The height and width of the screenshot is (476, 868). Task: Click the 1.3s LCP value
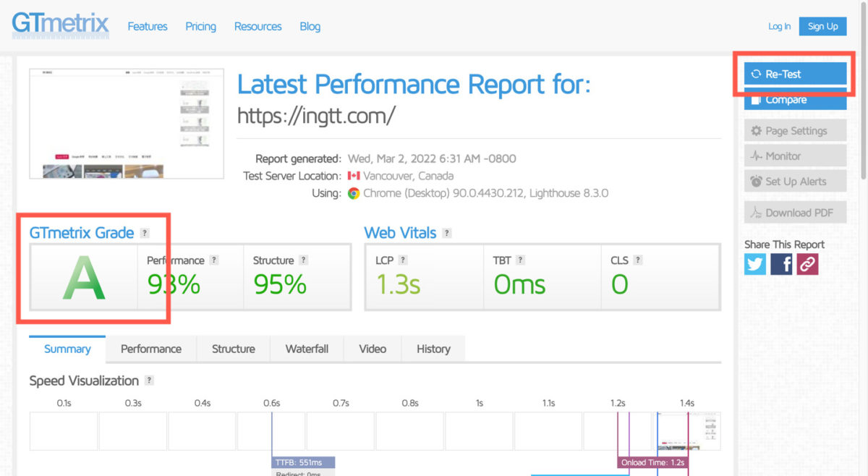pyautogui.click(x=398, y=284)
